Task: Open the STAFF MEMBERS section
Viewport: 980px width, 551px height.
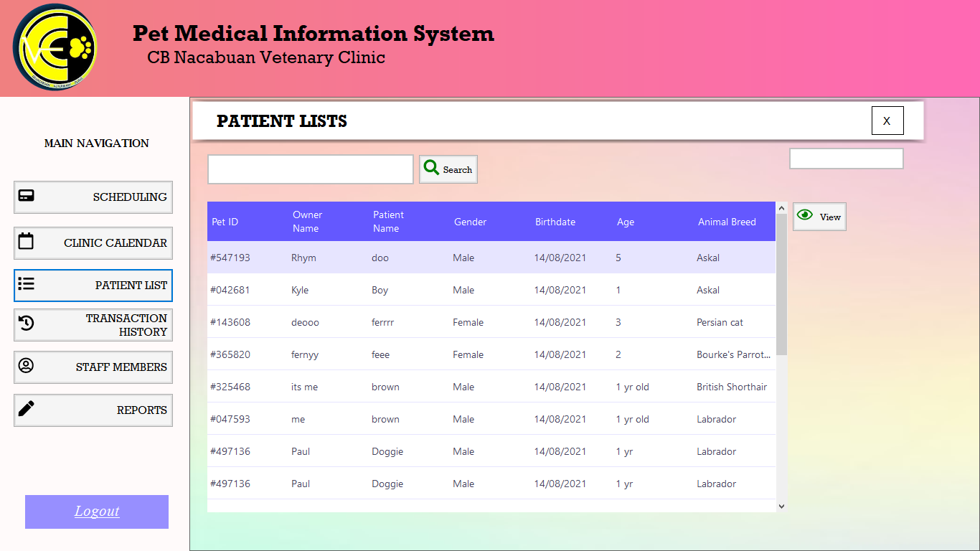Action: (x=93, y=367)
